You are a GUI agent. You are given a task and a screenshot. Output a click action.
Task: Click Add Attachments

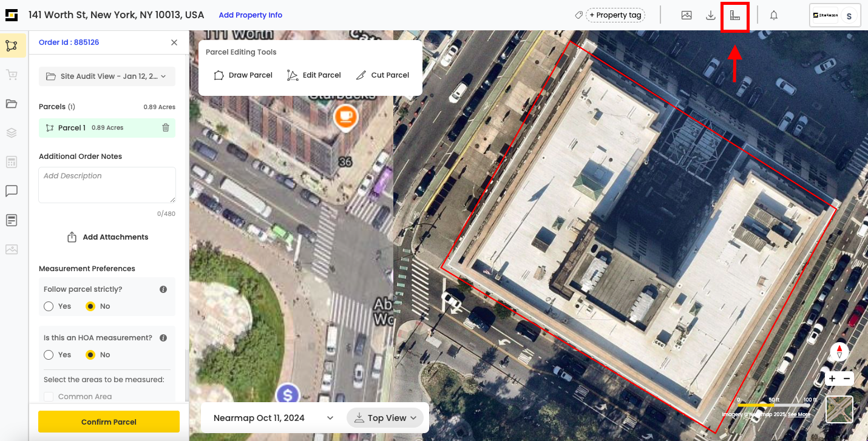tap(107, 237)
